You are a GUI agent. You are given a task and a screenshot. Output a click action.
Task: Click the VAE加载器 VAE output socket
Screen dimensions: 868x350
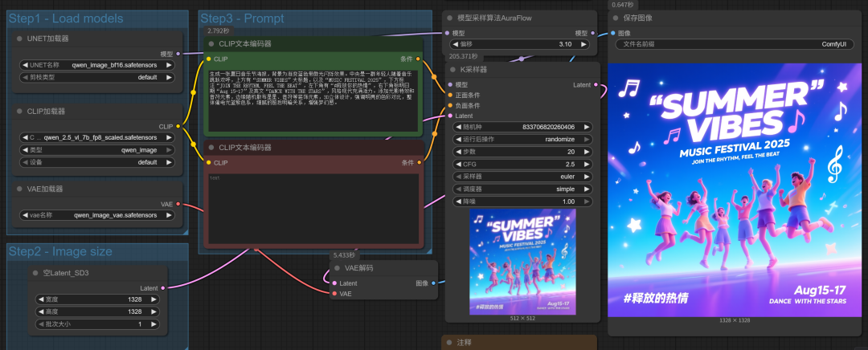(178, 204)
